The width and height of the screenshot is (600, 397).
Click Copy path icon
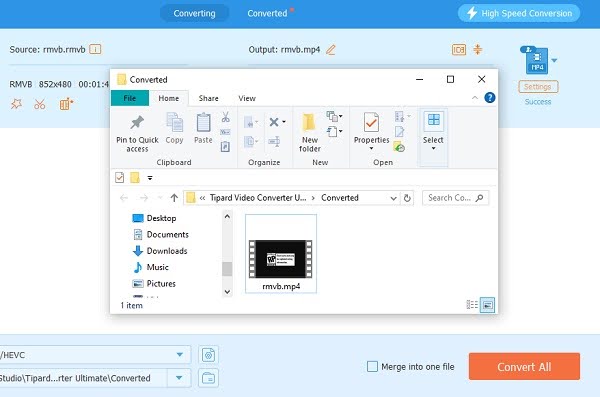click(x=225, y=132)
